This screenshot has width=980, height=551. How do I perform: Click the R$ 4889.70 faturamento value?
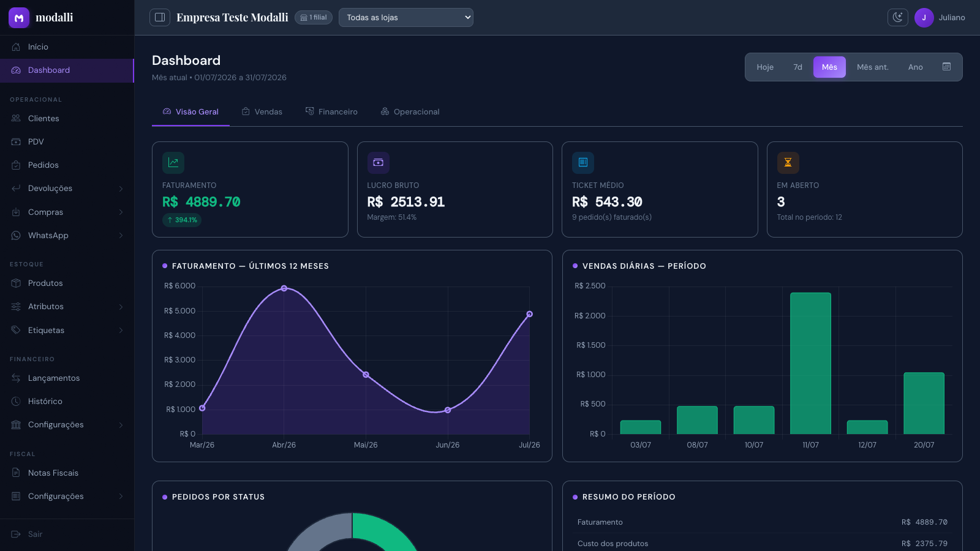click(x=201, y=202)
